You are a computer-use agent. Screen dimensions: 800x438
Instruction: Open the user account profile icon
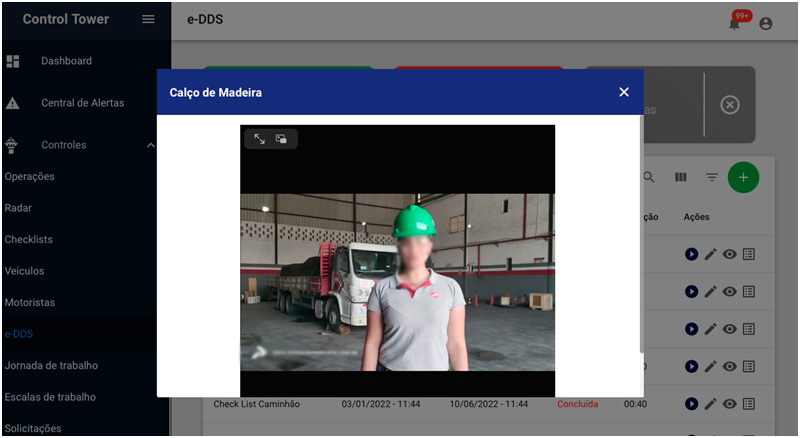(766, 23)
